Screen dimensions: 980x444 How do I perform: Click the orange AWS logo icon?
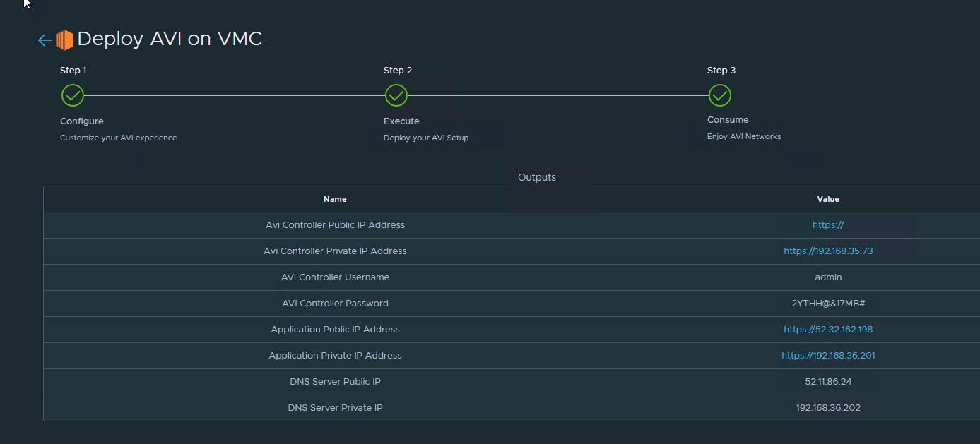coord(64,40)
